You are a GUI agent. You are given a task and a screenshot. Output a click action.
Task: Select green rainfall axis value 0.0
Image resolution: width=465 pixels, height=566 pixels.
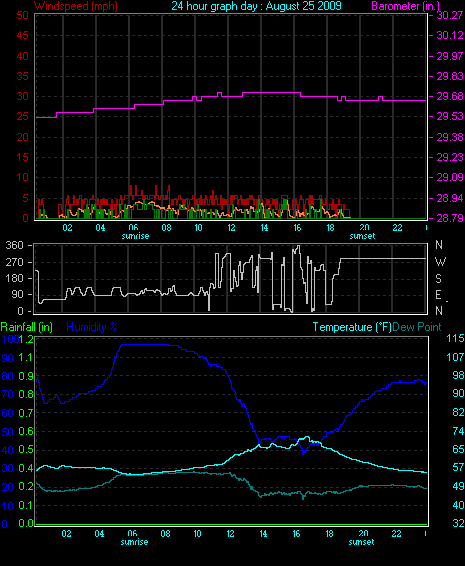tap(26, 523)
